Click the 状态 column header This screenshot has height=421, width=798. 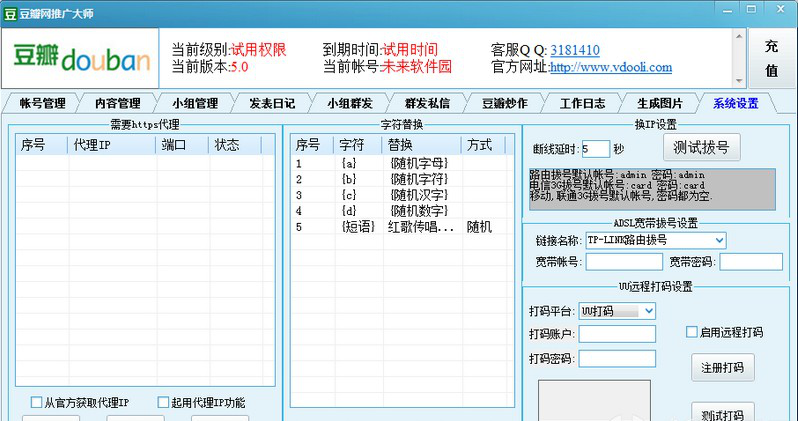pyautogui.click(x=235, y=145)
